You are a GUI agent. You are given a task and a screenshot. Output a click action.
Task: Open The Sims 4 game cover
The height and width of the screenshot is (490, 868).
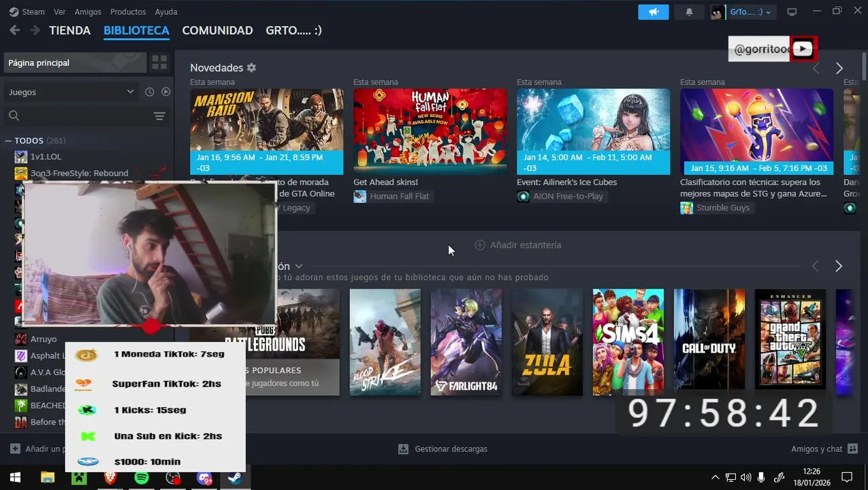[x=628, y=342]
